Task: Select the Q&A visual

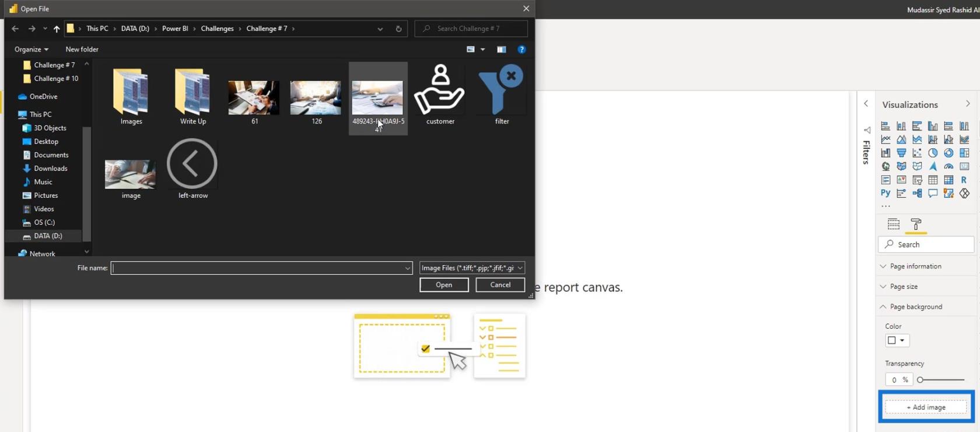Action: [x=933, y=193]
